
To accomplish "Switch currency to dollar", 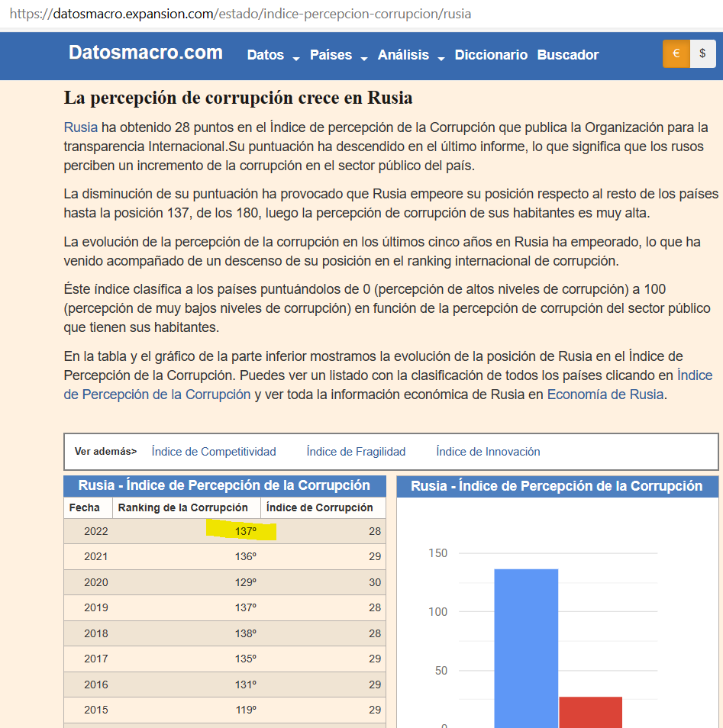I will pos(702,54).
